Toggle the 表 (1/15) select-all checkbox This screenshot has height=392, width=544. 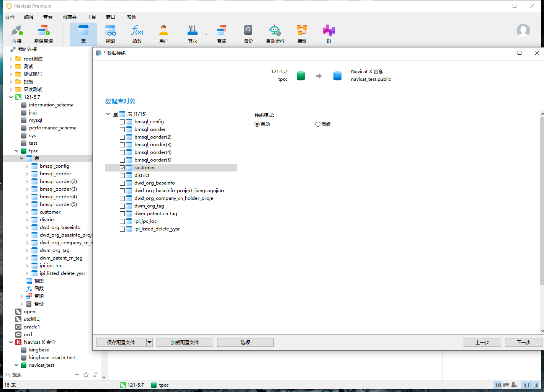(x=116, y=114)
